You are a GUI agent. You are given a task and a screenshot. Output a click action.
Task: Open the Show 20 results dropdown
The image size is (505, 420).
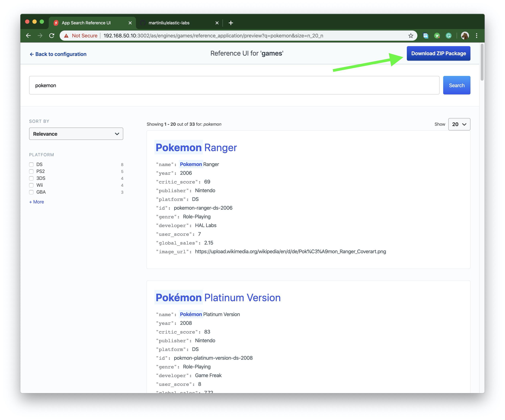(459, 124)
